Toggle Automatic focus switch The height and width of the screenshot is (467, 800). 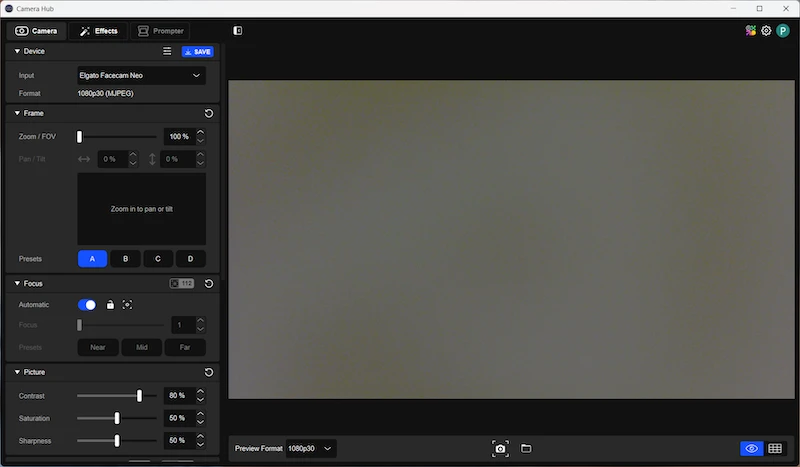87,305
